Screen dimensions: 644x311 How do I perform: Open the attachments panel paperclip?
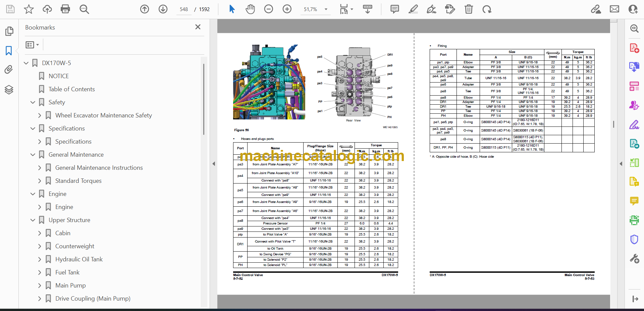coord(9,69)
